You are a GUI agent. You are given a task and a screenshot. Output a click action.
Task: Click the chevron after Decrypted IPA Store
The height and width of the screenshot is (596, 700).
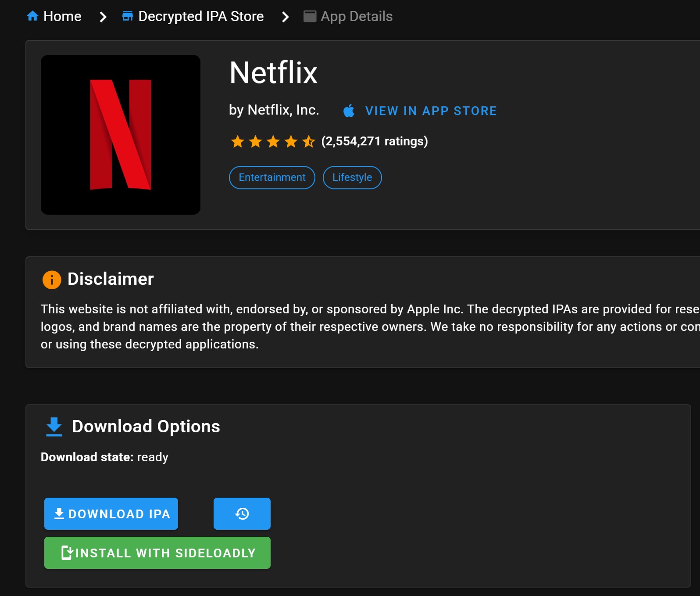(x=286, y=17)
